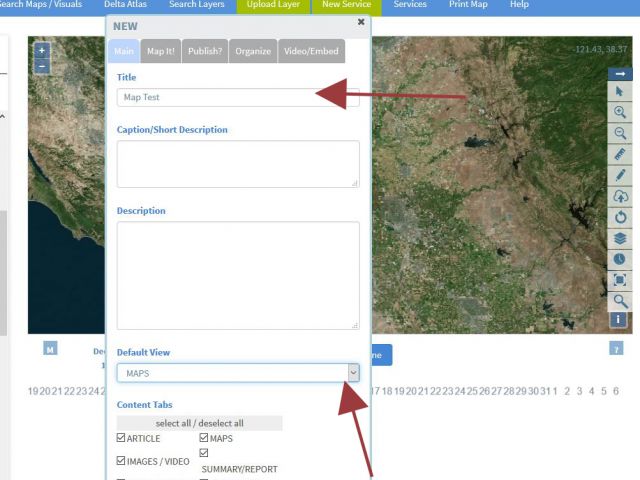Click the map zoom-in plus button
Viewport: 640px width, 480px height.
tap(41, 50)
